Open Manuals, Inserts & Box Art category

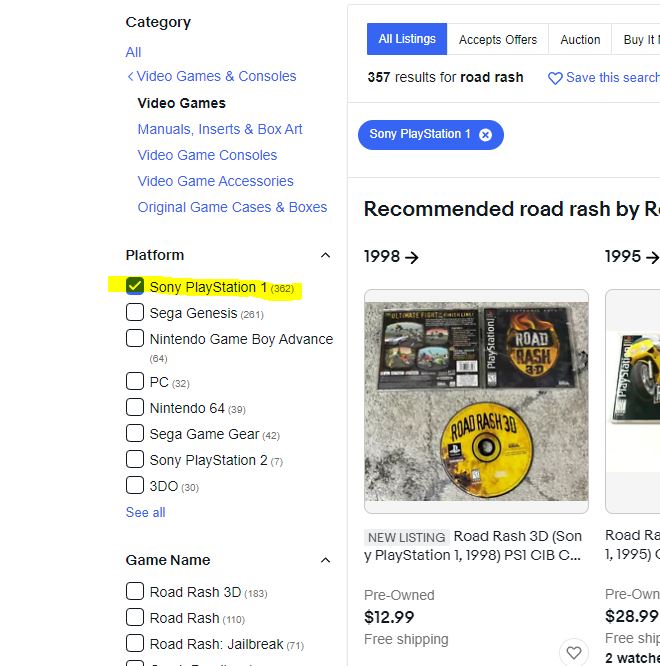pos(220,129)
